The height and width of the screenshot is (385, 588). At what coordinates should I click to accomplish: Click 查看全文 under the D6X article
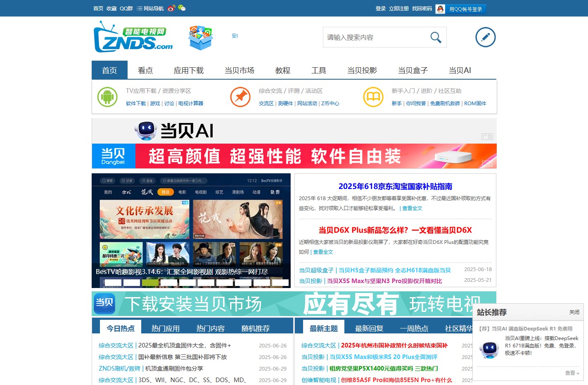pyautogui.click(x=323, y=252)
